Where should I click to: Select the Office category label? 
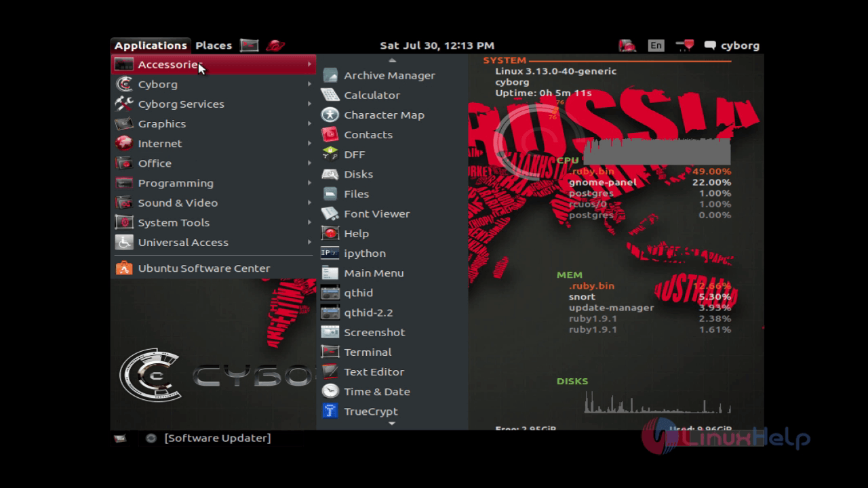[x=155, y=163]
